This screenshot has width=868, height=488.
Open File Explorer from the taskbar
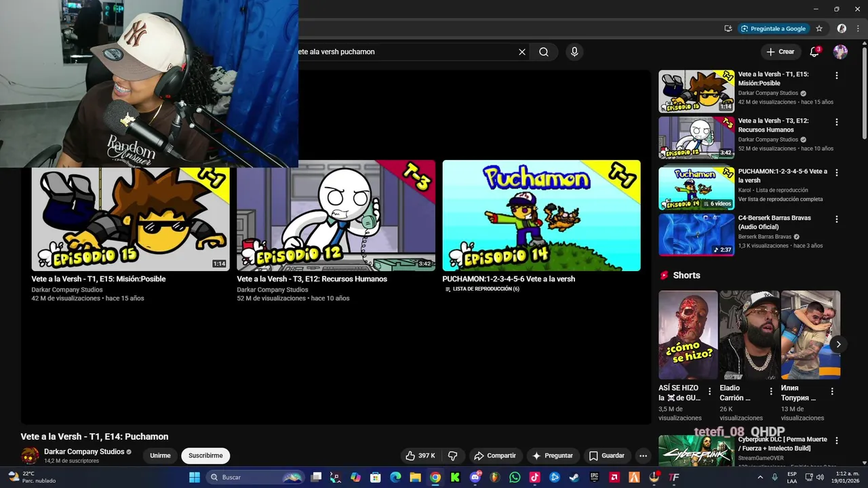415,477
